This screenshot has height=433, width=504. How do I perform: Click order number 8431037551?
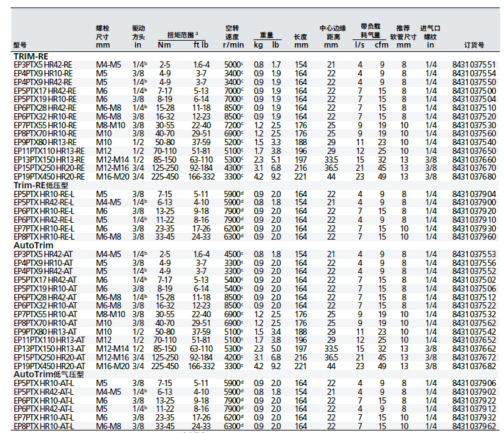pyautogui.click(x=474, y=64)
